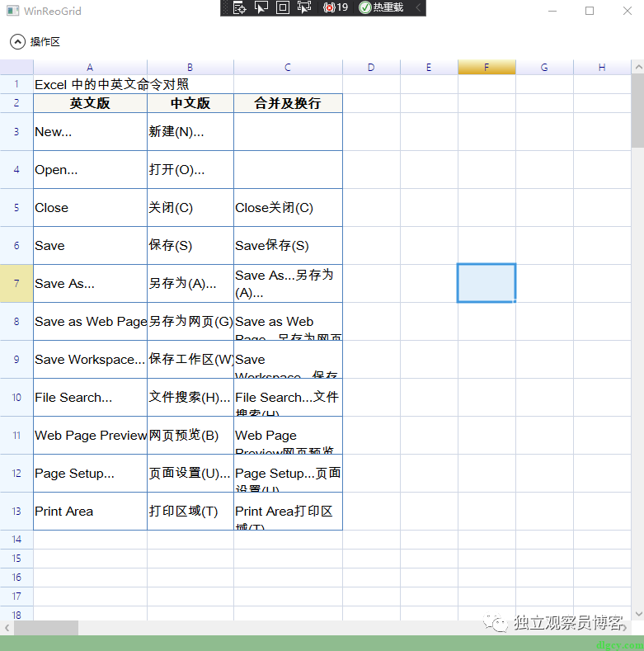Click the cell '关闭(C)' in column B
644x651 pixels.
click(x=190, y=208)
